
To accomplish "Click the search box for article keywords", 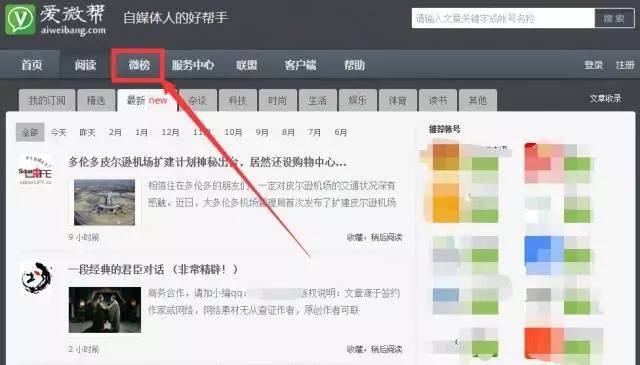I will (x=503, y=18).
